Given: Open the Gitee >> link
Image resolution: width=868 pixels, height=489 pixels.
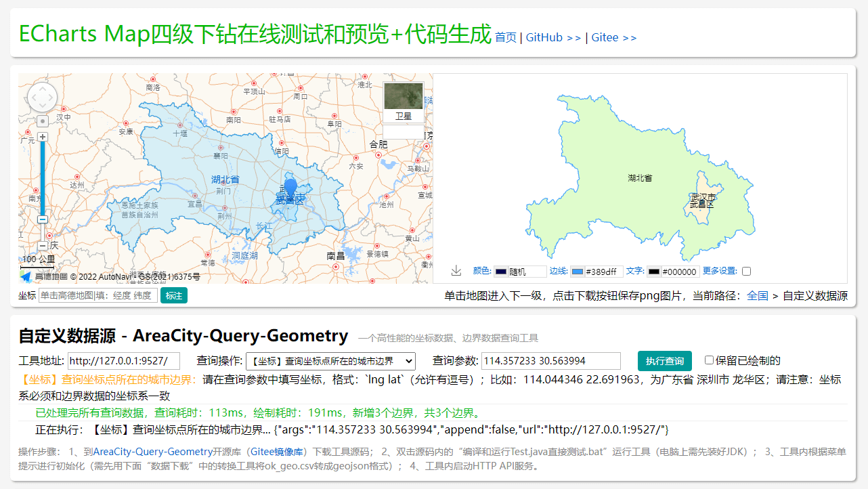Looking at the screenshot, I should point(613,37).
